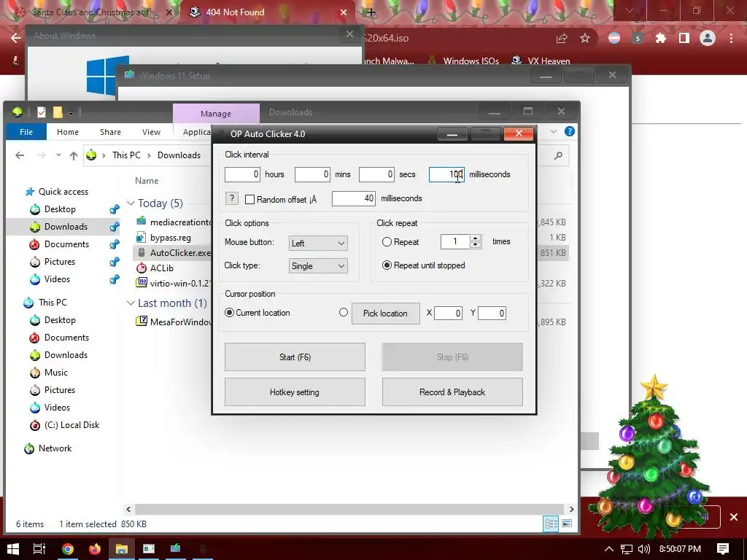Select the Pick location radio button
Image resolution: width=747 pixels, height=560 pixels.
[344, 312]
